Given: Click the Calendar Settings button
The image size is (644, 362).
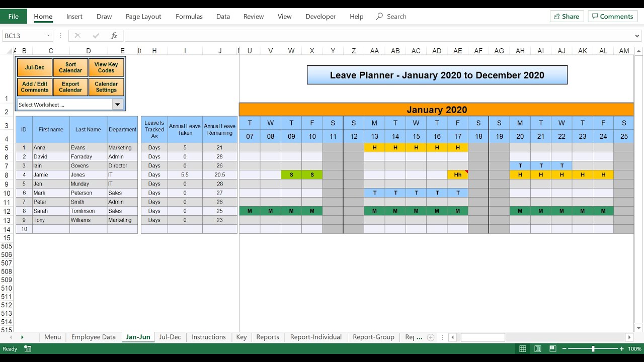Looking at the screenshot, I should tap(106, 87).
